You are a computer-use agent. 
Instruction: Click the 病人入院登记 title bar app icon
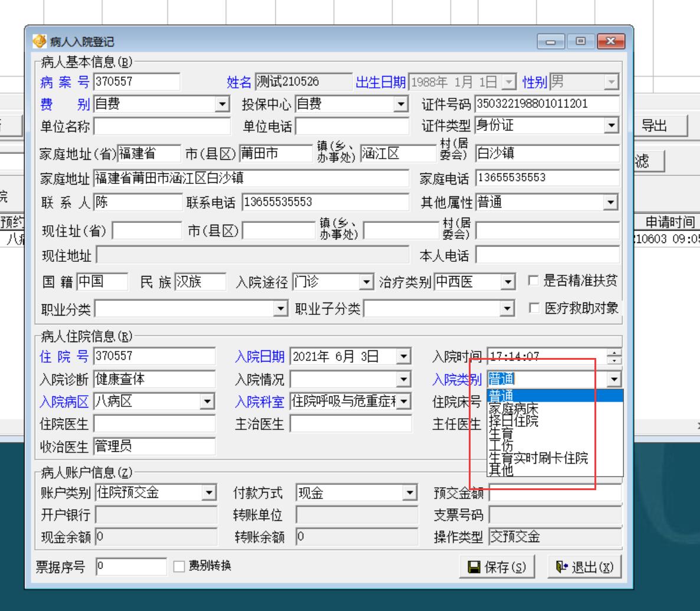[x=40, y=41]
